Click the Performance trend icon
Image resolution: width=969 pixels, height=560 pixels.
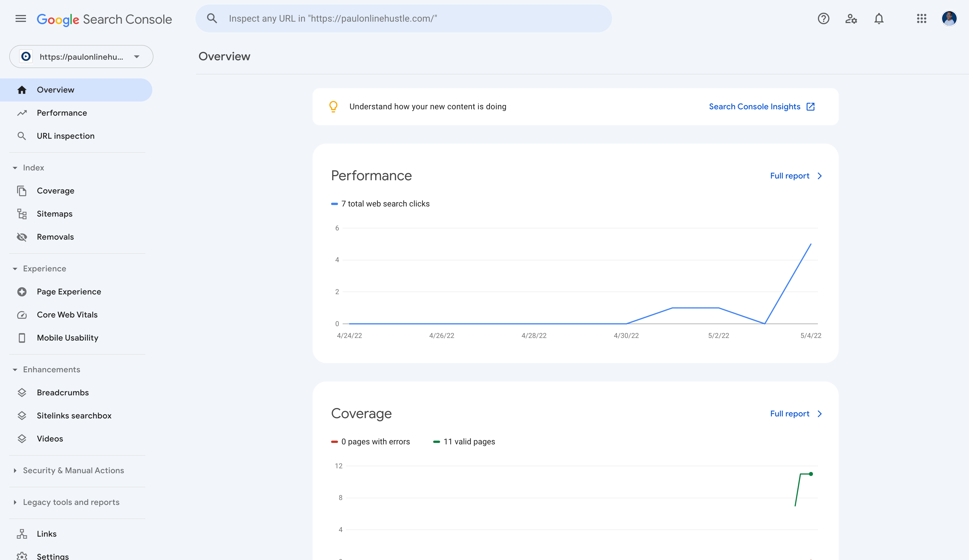pos(22,113)
